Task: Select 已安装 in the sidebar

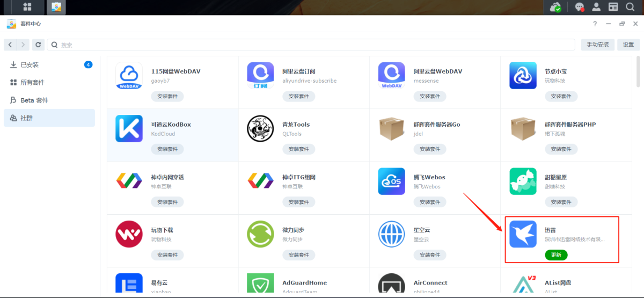Action: (49, 64)
